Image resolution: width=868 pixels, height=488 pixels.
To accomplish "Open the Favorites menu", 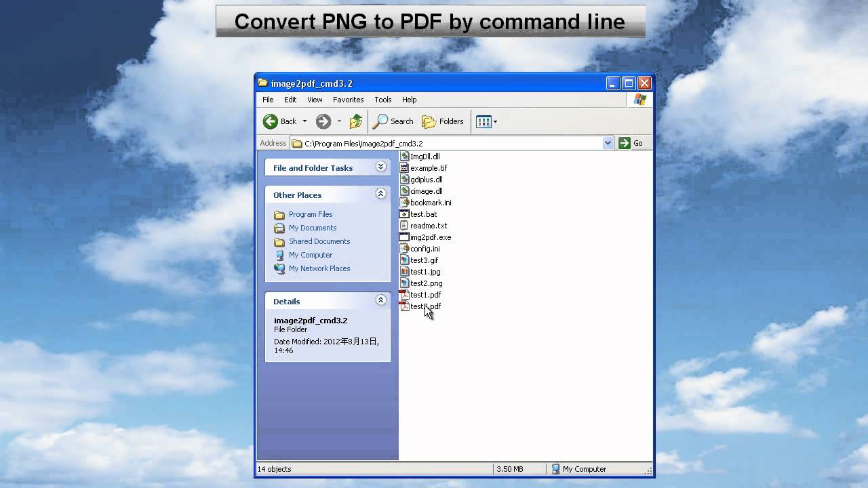I will [x=349, y=100].
